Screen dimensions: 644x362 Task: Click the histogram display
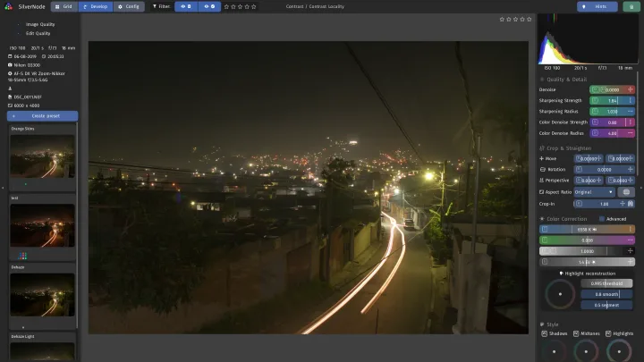(x=589, y=39)
